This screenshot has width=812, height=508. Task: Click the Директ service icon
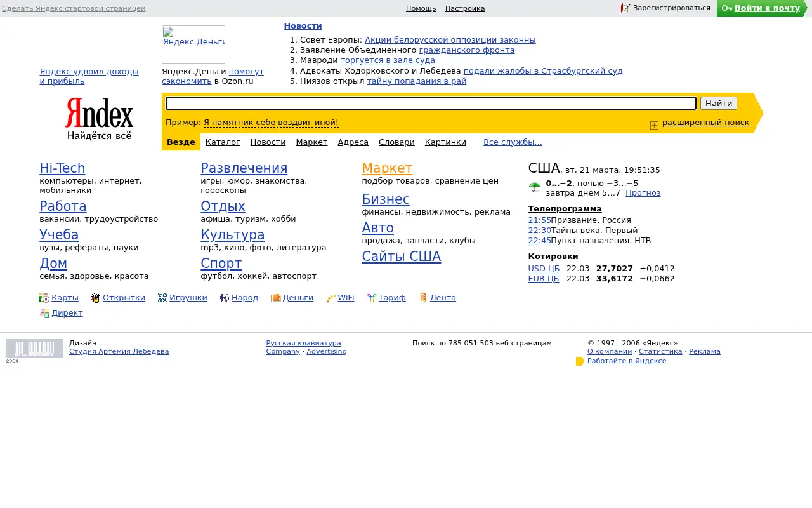pos(44,313)
